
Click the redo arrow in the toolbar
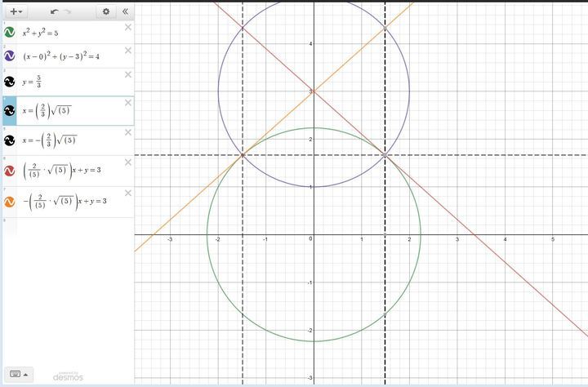pos(69,11)
